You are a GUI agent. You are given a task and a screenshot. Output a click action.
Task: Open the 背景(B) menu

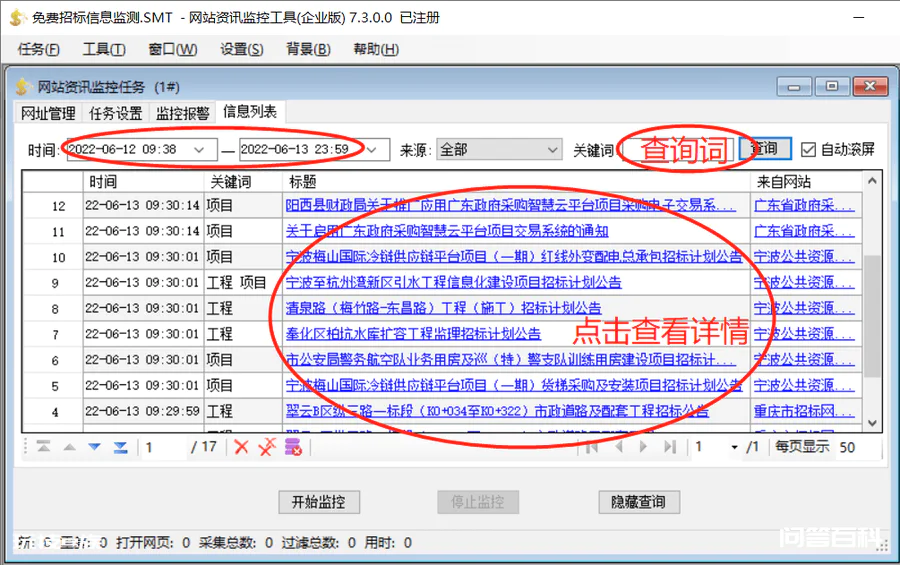click(x=308, y=49)
